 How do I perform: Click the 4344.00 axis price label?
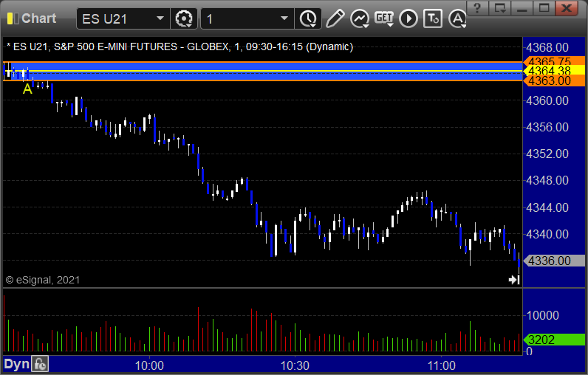coord(547,207)
